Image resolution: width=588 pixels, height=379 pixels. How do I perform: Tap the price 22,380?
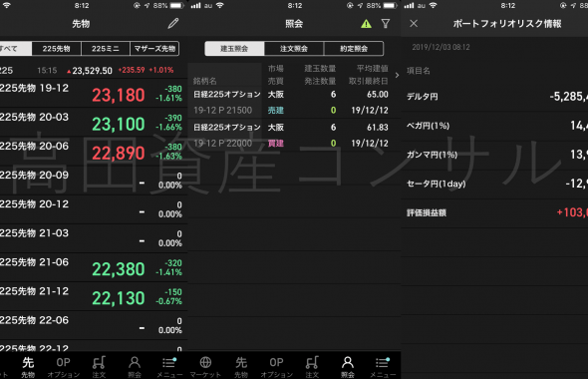coord(119,269)
